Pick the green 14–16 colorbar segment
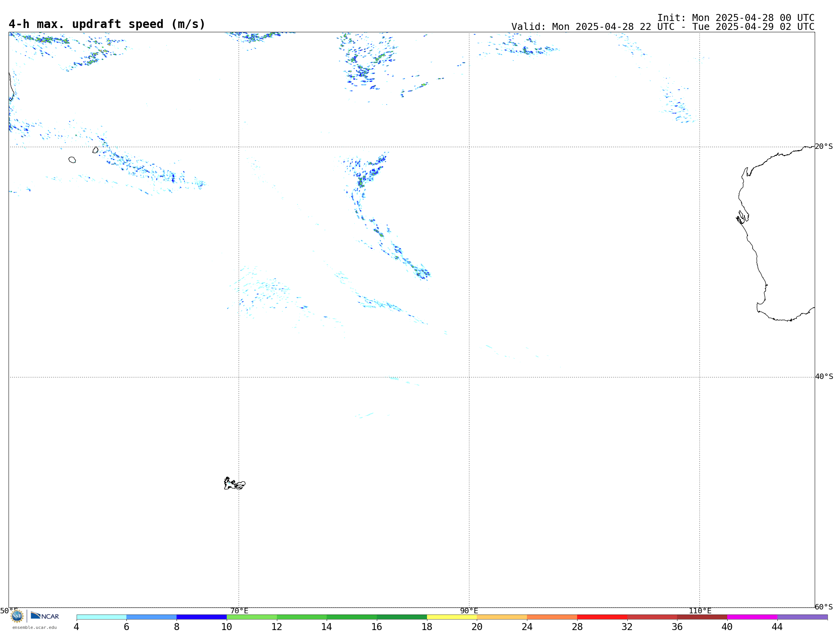840x632 pixels. [x=352, y=617]
